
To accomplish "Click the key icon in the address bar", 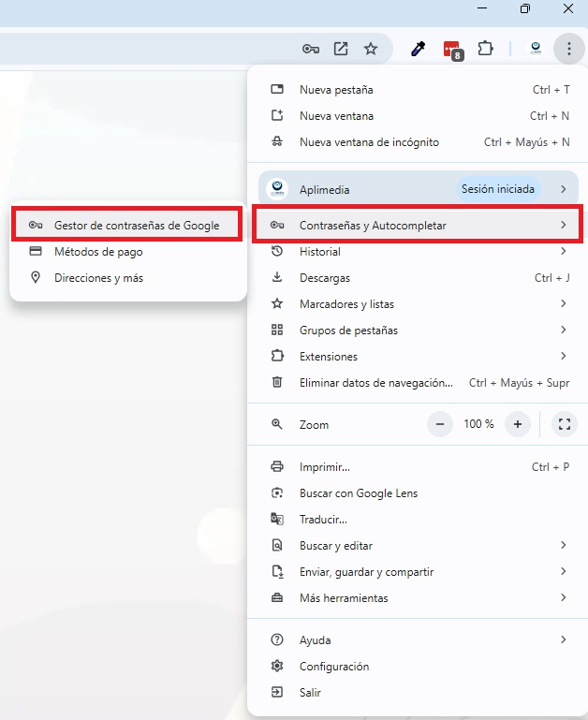I will pyautogui.click(x=311, y=49).
